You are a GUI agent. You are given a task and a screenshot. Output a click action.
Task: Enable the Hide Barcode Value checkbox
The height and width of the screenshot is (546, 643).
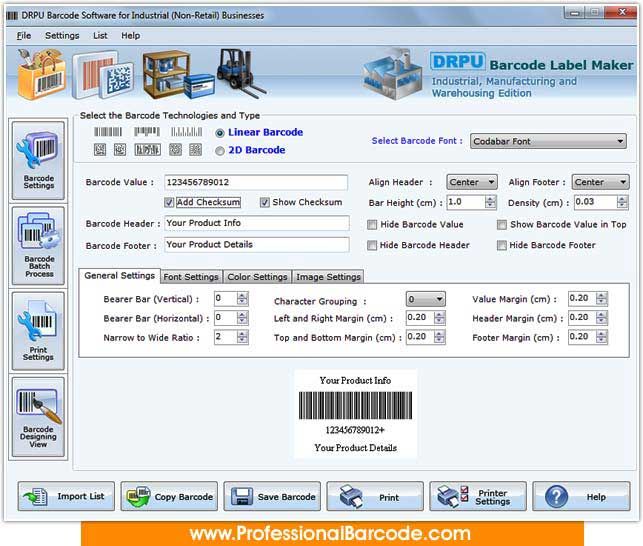pos(372,224)
